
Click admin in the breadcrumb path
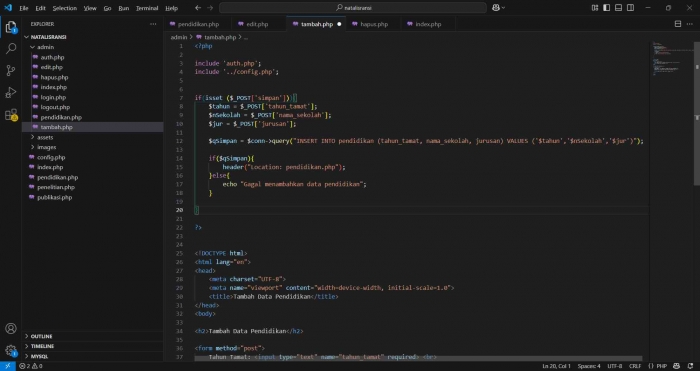[179, 38]
